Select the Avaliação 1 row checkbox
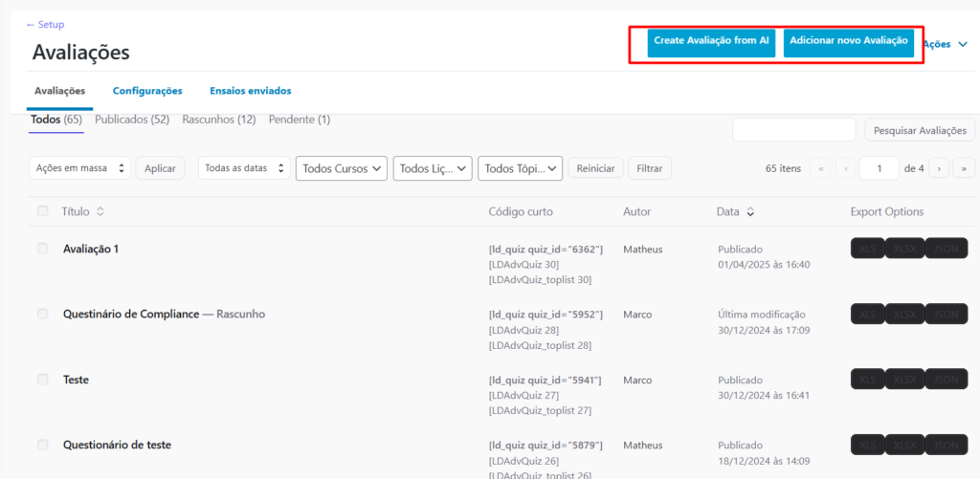This screenshot has width=980, height=479. (x=42, y=249)
